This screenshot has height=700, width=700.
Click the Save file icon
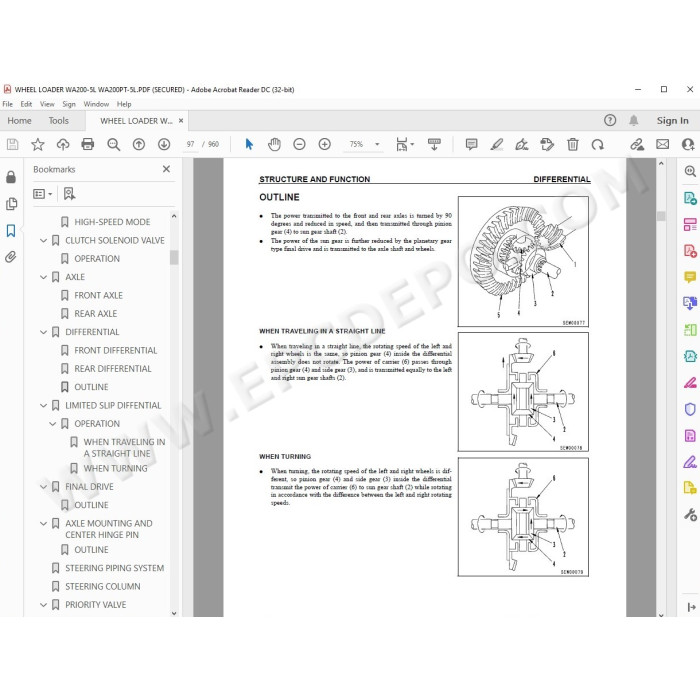[12, 144]
